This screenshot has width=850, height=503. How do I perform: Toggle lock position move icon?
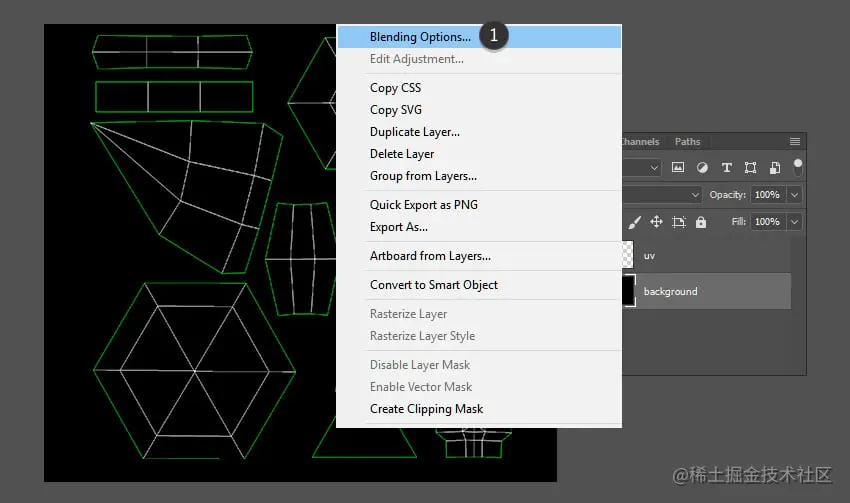pyautogui.click(x=656, y=222)
